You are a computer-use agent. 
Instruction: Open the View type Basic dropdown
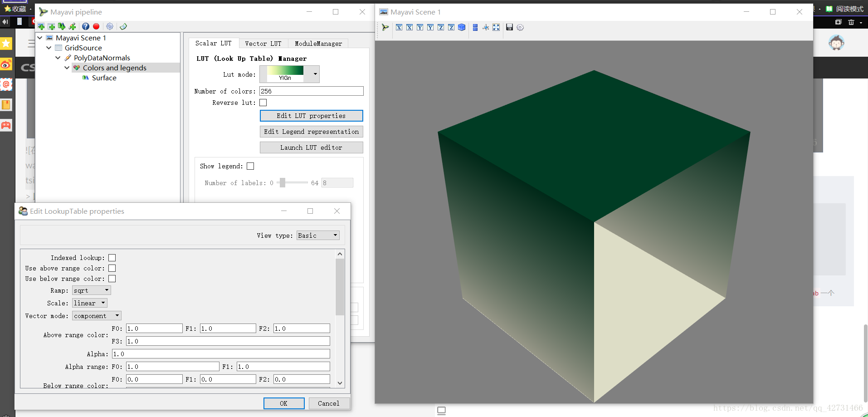(x=318, y=235)
